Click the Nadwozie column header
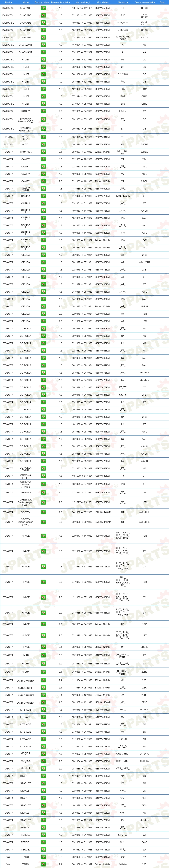The image size is (169, 868). click(123, 2)
